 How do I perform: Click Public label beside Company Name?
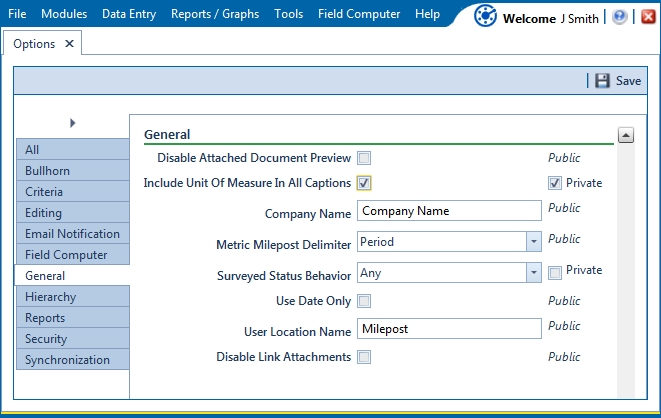pos(564,208)
